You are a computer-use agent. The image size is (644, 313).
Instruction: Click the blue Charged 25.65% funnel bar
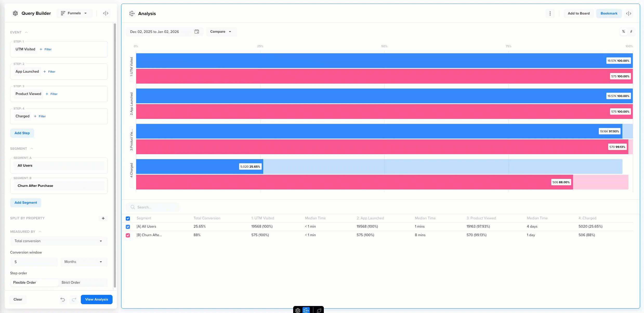(x=187, y=167)
